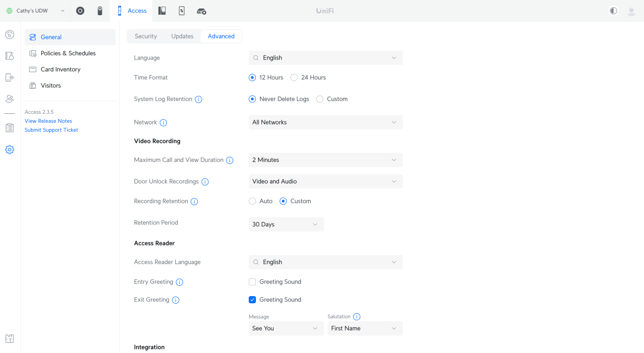Viewport: 644px width, 353px height.
Task: Open the user account avatar
Action: [x=631, y=11]
